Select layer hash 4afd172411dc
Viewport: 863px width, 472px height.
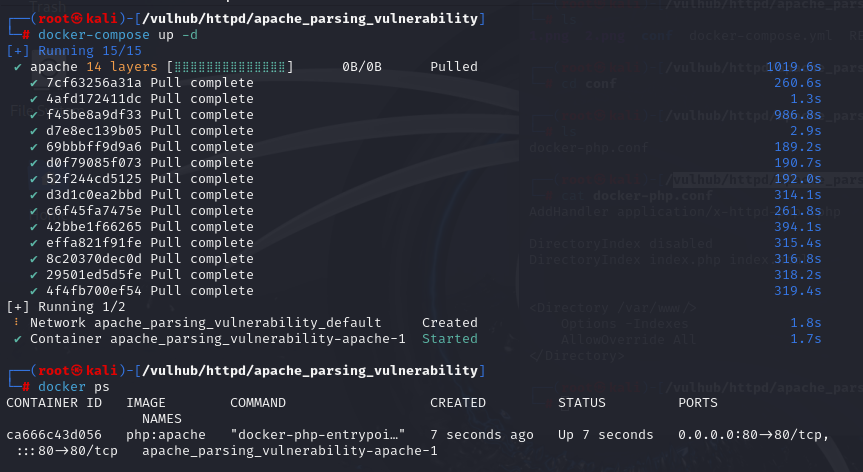pyautogui.click(x=94, y=99)
